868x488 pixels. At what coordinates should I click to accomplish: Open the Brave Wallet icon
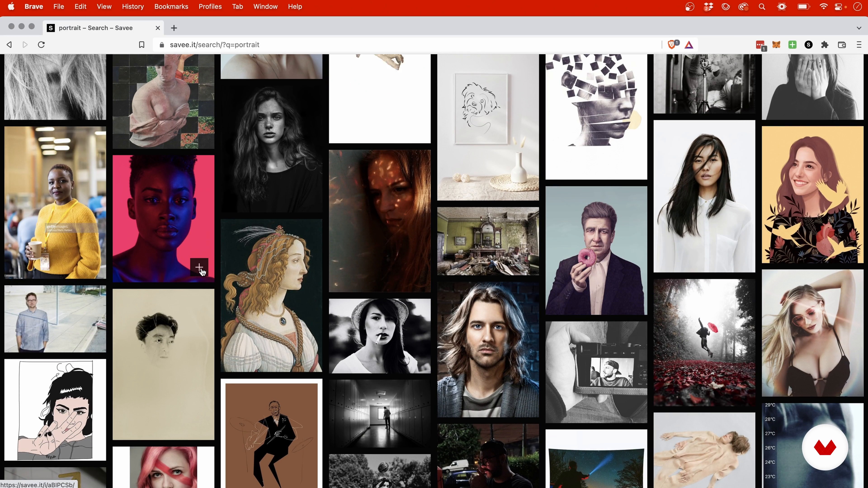click(x=842, y=45)
